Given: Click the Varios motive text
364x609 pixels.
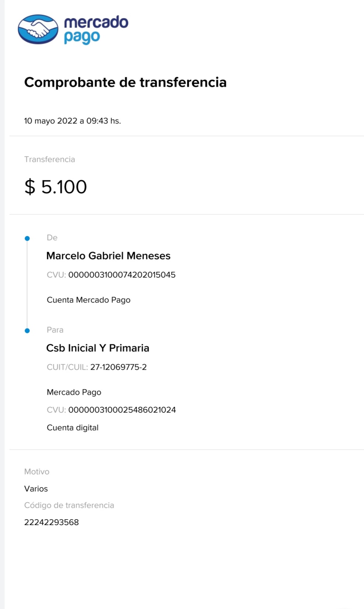Looking at the screenshot, I should tap(36, 489).
